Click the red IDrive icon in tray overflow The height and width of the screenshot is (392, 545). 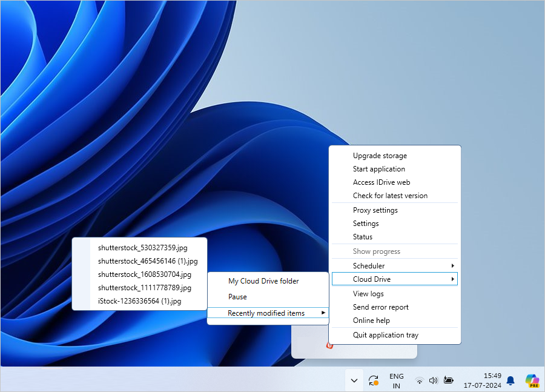click(x=329, y=346)
